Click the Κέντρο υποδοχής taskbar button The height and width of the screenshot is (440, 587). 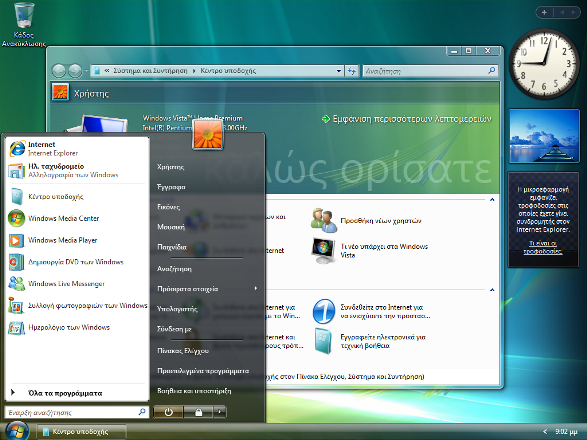[81, 432]
